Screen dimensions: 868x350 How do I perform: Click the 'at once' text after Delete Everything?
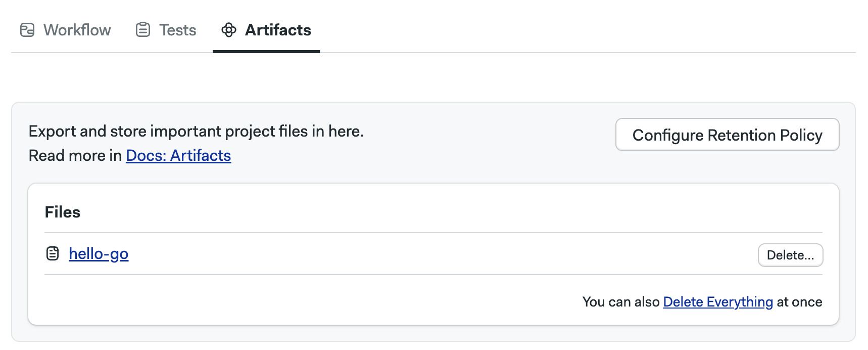799,302
